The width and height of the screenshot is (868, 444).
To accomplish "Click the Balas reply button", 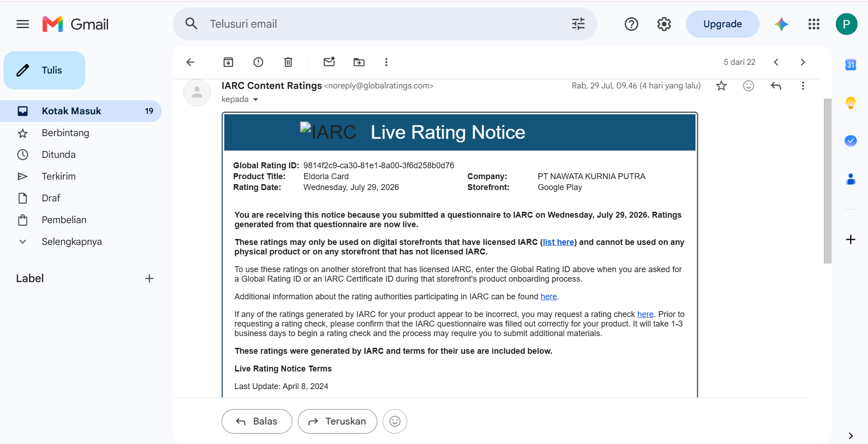I will point(256,421).
